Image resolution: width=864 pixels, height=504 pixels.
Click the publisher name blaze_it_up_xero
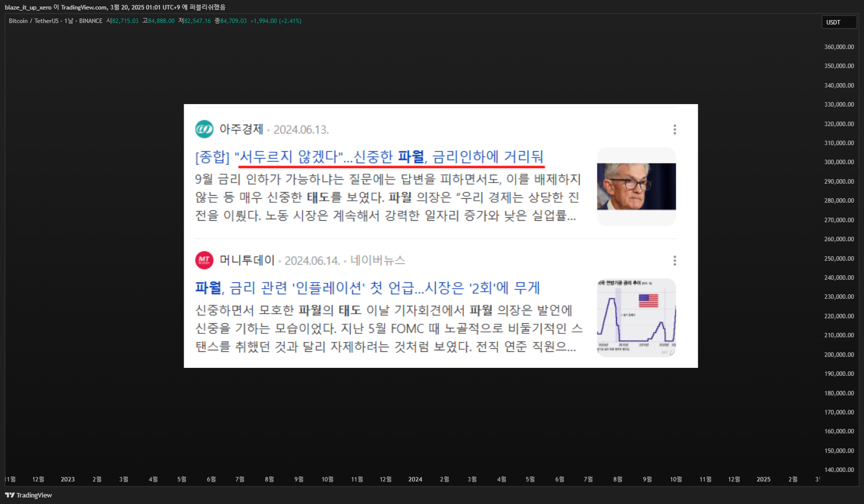pos(28,8)
